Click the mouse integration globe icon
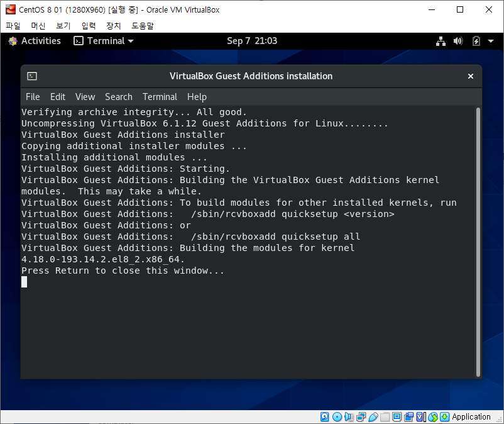Viewport: 504px width, 424px height. [x=433, y=417]
